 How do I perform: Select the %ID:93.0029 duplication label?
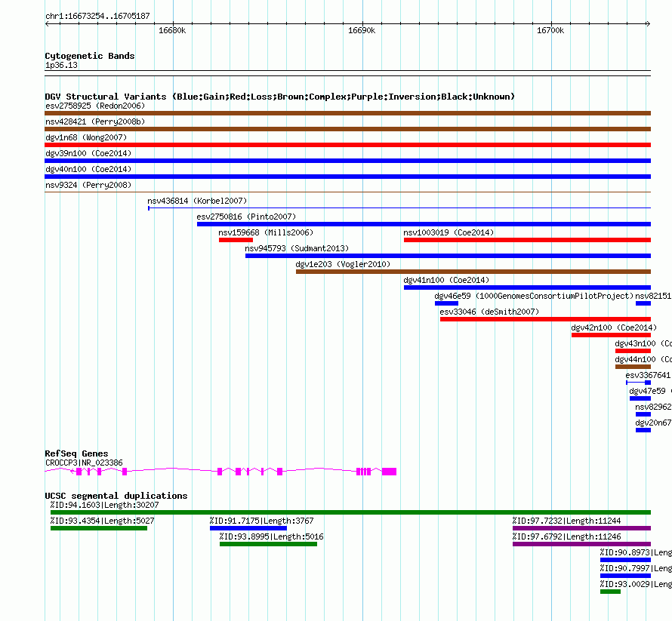click(x=636, y=584)
